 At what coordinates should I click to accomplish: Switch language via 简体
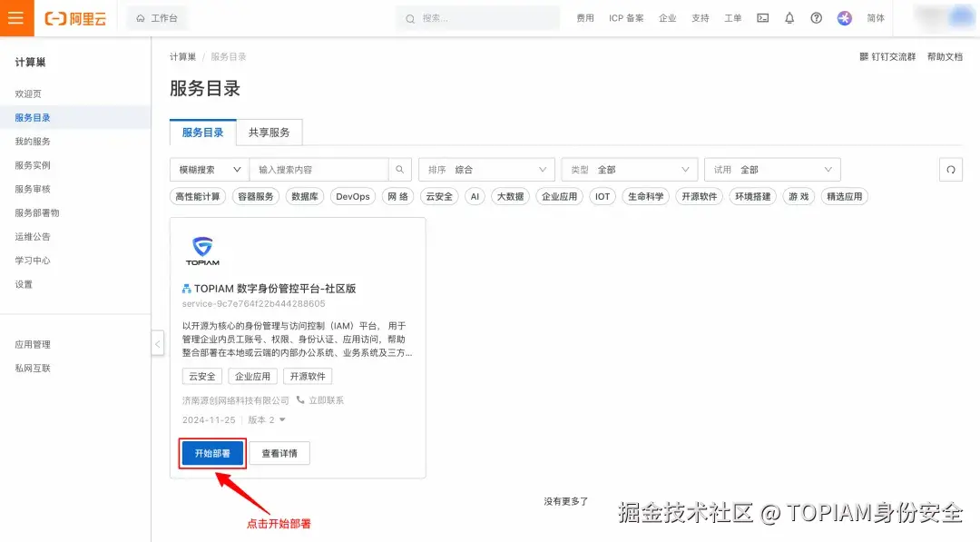coord(876,18)
